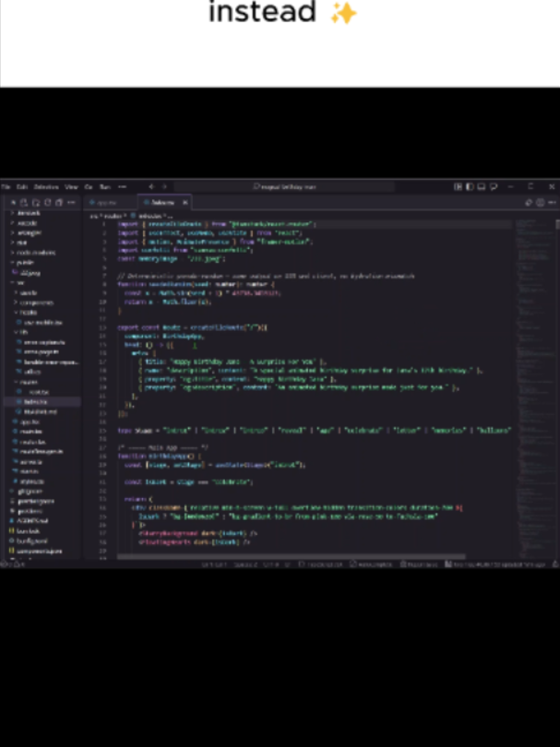Expand the assets folder
This screenshot has width=560, height=747.
41,292
